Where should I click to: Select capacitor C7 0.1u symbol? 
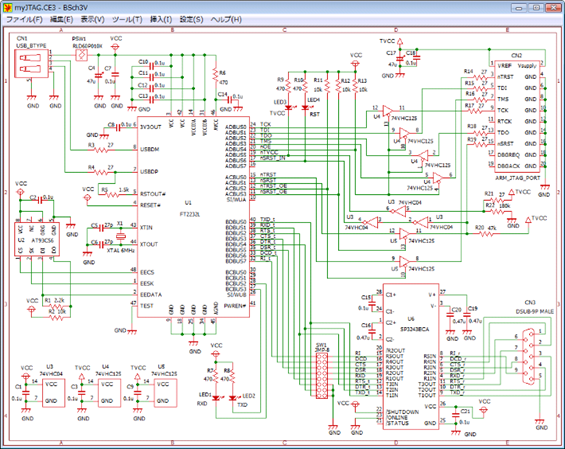coord(115,75)
